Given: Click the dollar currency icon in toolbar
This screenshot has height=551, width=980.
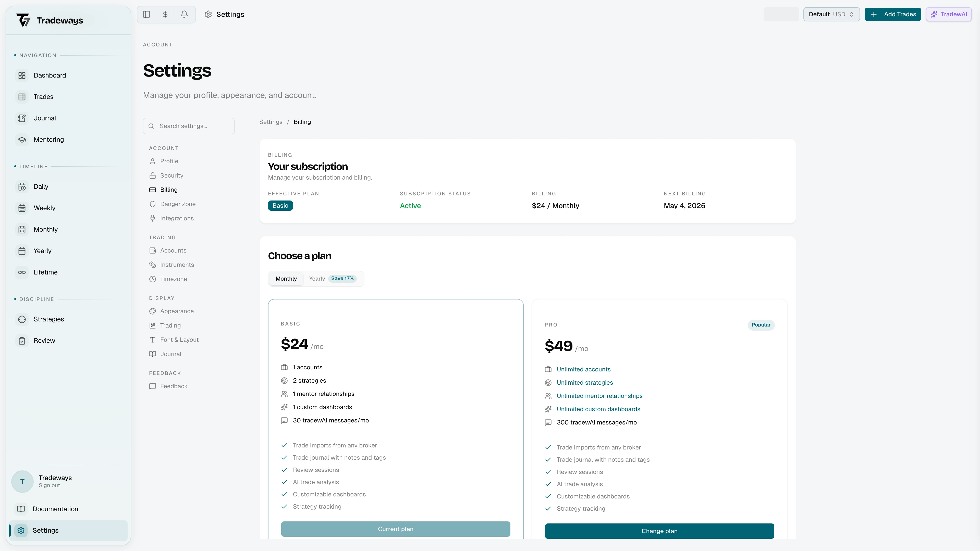Looking at the screenshot, I should (165, 14).
